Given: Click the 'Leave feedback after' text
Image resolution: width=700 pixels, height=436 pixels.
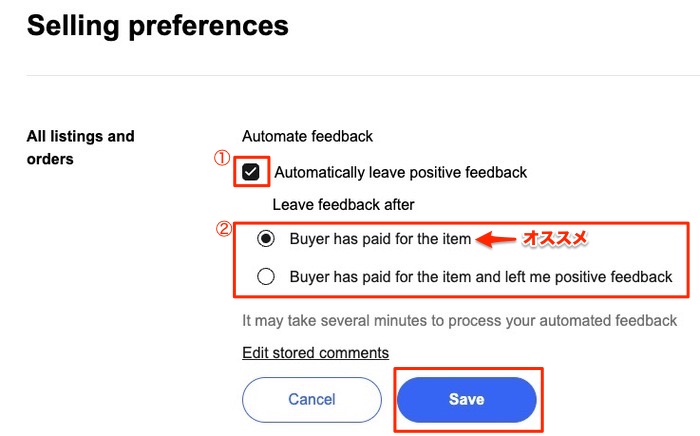Looking at the screenshot, I should pos(343,204).
